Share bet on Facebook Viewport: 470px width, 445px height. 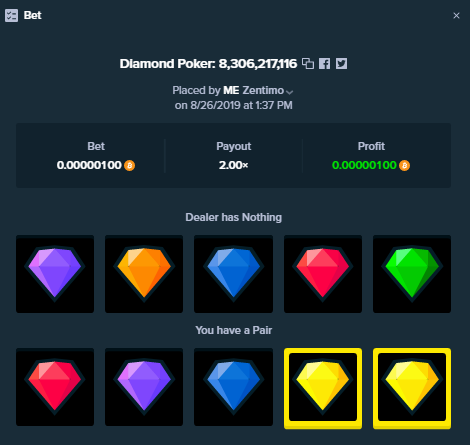click(324, 63)
